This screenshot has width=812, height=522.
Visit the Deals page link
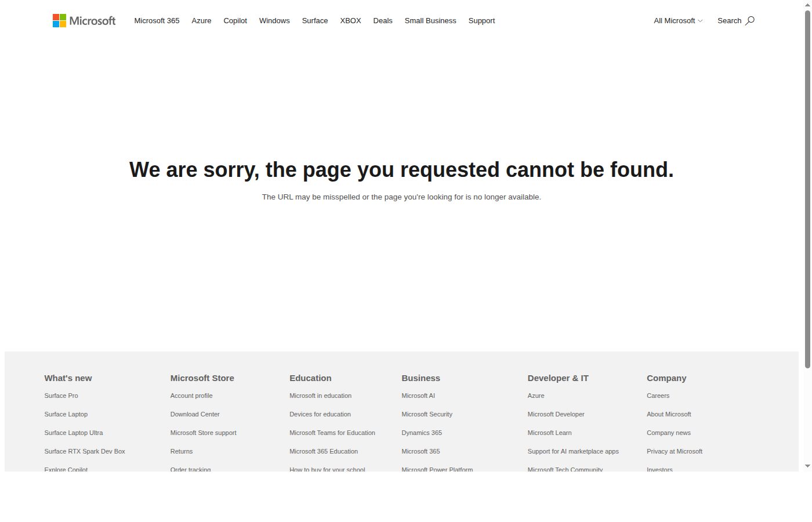pos(383,20)
